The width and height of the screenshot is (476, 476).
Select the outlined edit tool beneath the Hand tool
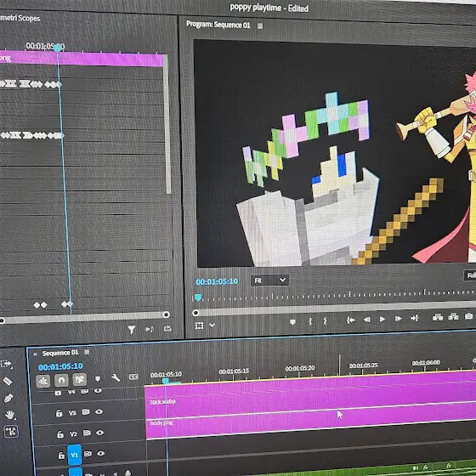pyautogui.click(x=11, y=432)
